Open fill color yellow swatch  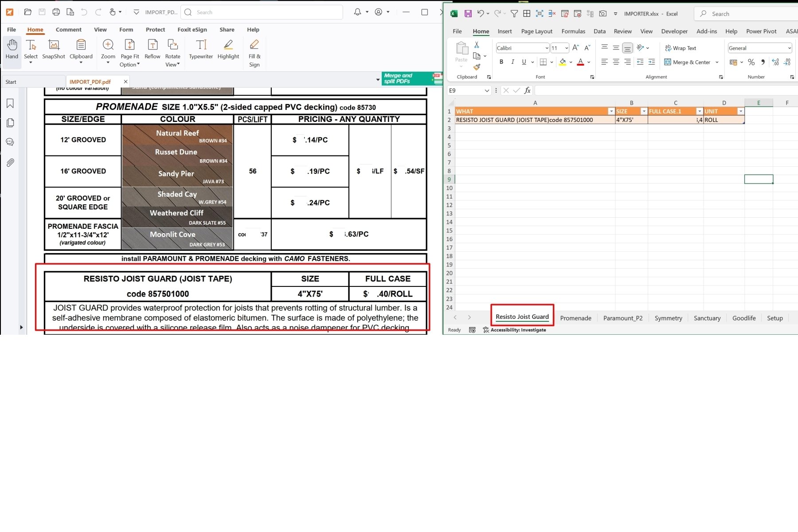click(x=562, y=62)
